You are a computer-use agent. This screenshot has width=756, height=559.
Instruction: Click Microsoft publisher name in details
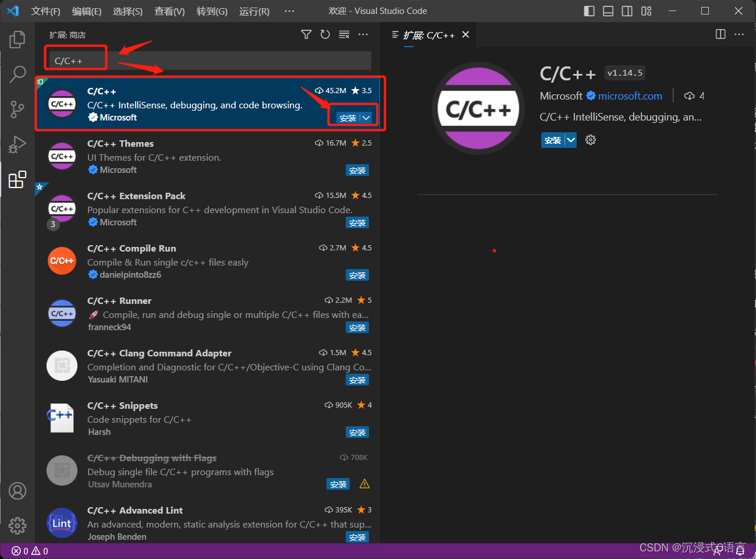coord(561,95)
